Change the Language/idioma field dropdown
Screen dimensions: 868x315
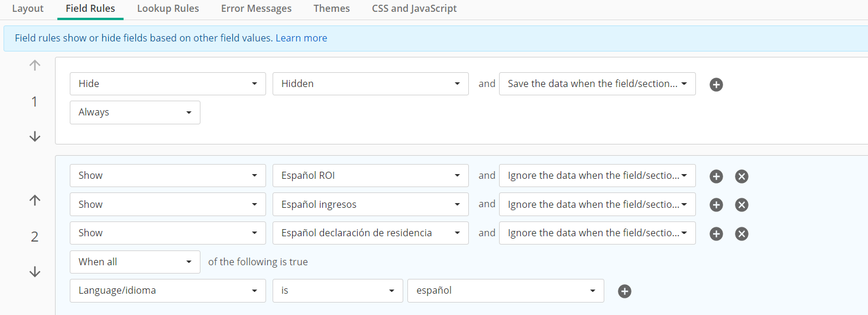coord(167,291)
